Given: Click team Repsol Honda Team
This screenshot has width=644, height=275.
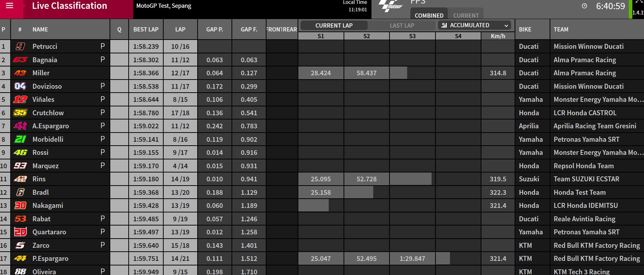Looking at the screenshot, I should click(x=584, y=166).
